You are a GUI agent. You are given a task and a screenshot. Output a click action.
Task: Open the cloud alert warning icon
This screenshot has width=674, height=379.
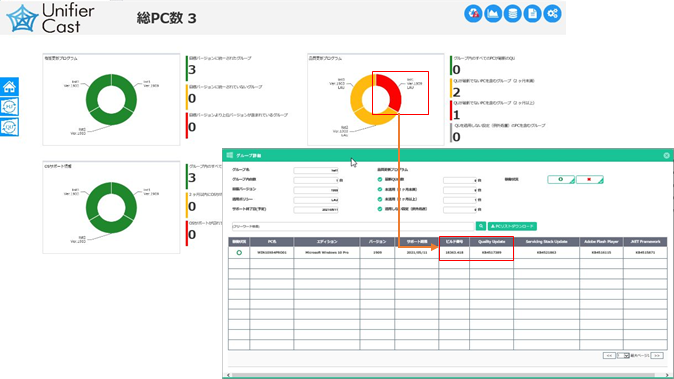[x=473, y=14]
